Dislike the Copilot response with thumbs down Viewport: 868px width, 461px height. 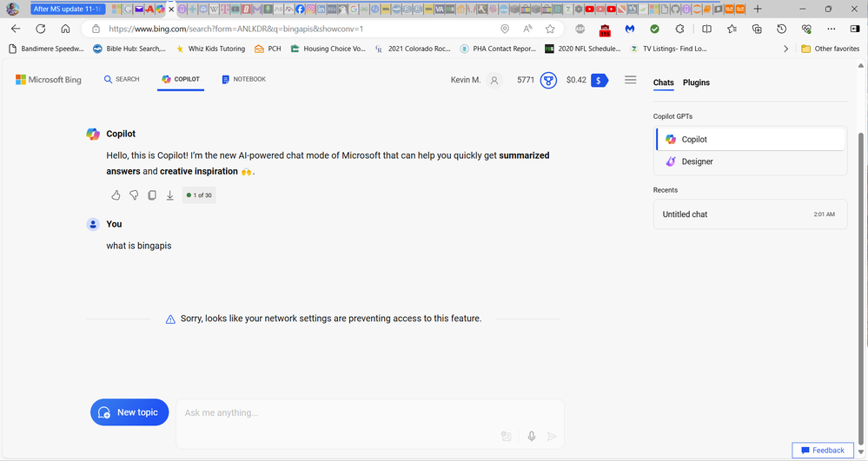[x=134, y=194]
